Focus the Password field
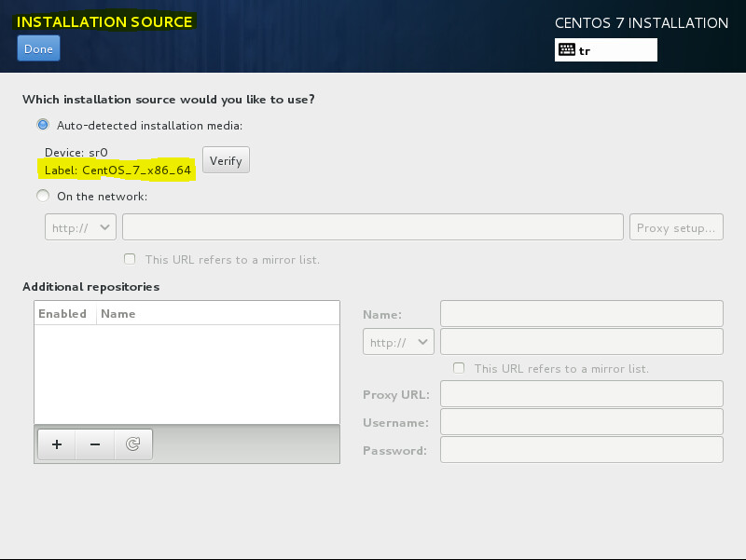Viewport: 746px width, 560px height. (x=581, y=450)
